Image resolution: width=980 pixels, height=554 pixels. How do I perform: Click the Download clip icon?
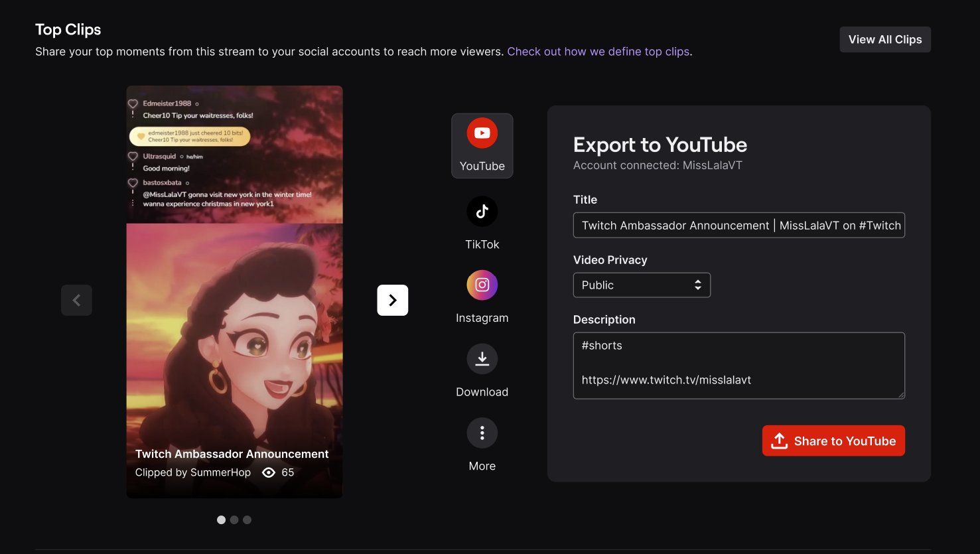(x=482, y=359)
